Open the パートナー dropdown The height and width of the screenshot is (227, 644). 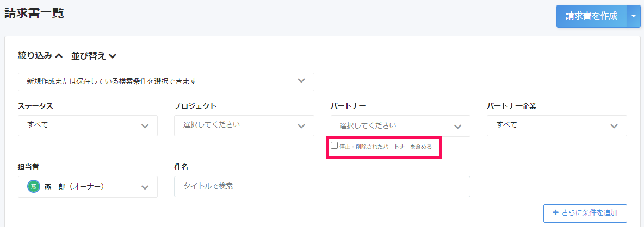[x=400, y=126]
